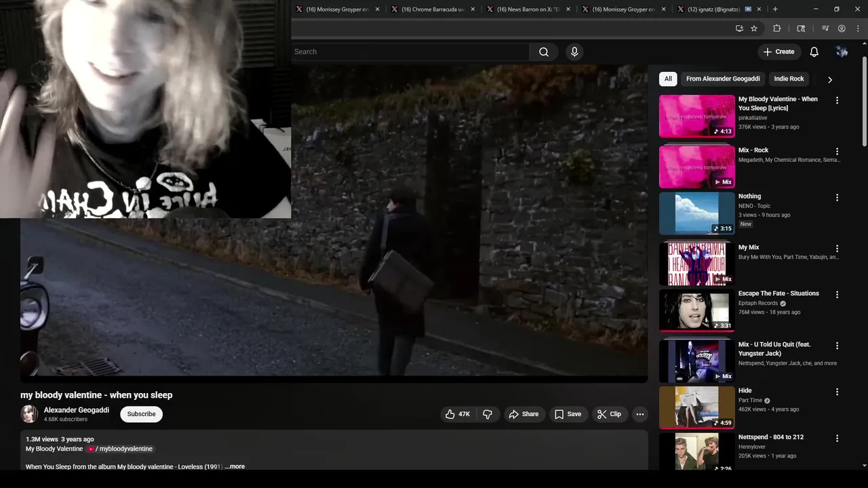The width and height of the screenshot is (868, 488).
Task: Open options for My Bloody Valentine Lyrics video
Action: point(837,100)
